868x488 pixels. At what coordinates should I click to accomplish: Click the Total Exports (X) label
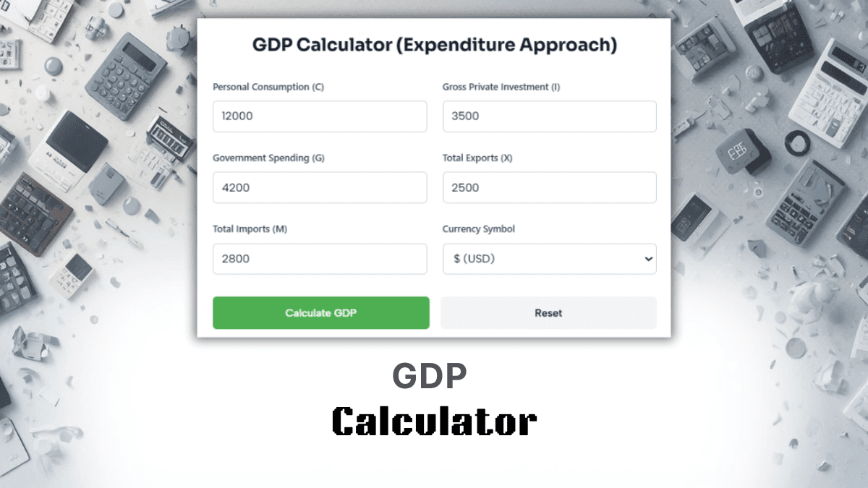[x=478, y=158]
